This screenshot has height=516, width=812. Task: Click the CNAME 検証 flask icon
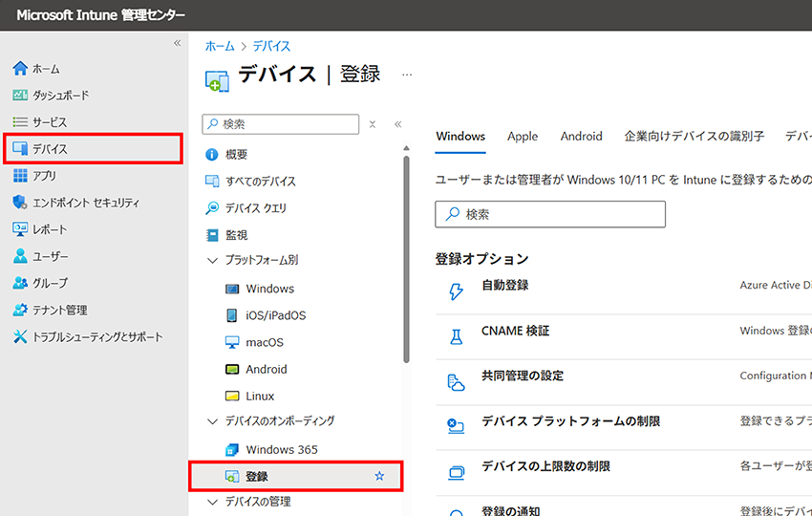pos(456,337)
